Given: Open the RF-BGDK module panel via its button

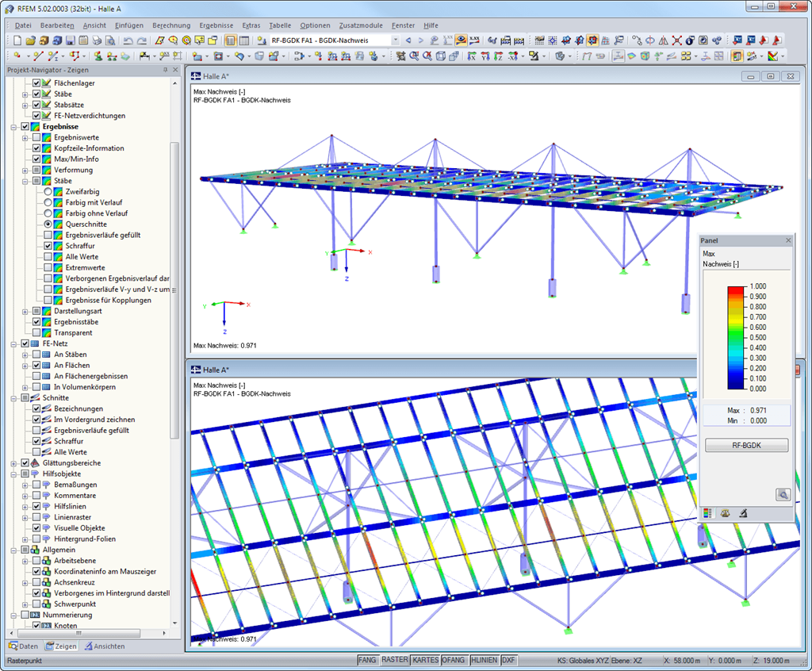Looking at the screenshot, I should tap(746, 445).
